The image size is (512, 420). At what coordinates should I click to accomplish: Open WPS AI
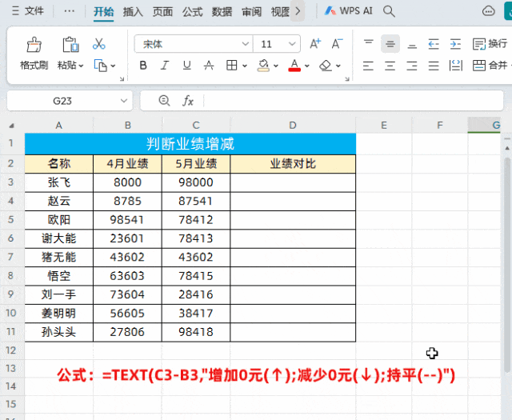click(349, 11)
